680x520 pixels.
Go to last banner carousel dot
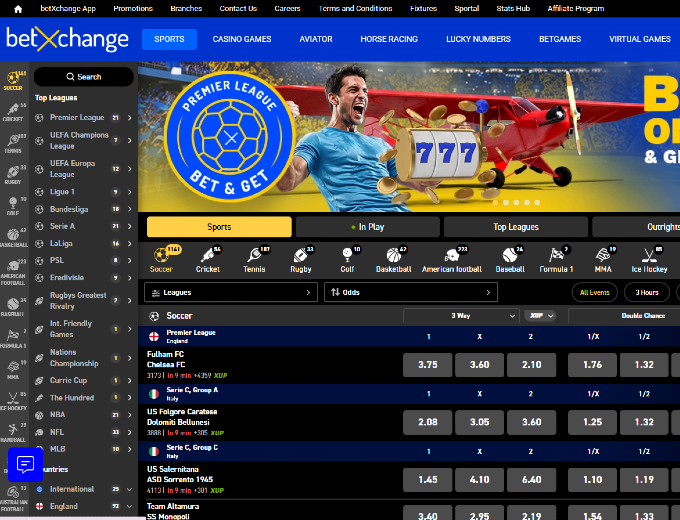(x=537, y=203)
